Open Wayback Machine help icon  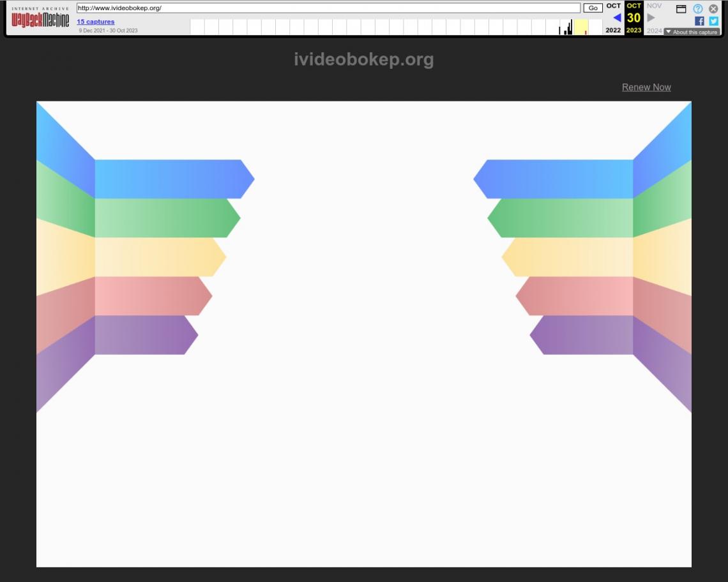coord(698,9)
